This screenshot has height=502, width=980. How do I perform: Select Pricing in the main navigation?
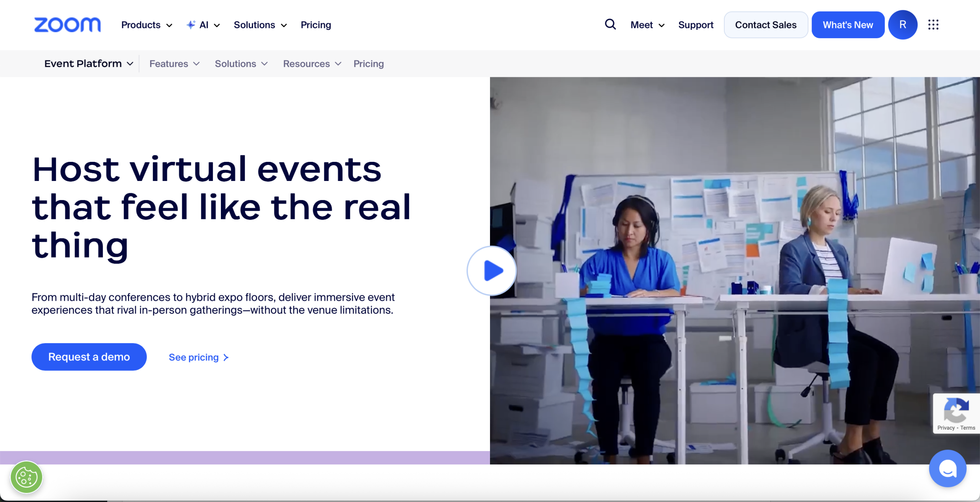tap(316, 24)
